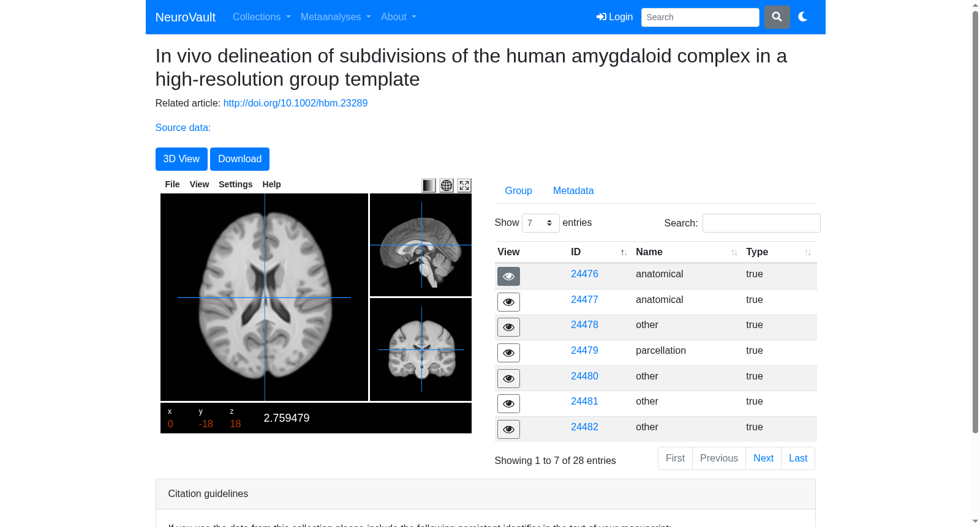Screen dimensions: 980x527
Task: Open the related article DOI link
Action: [295, 103]
